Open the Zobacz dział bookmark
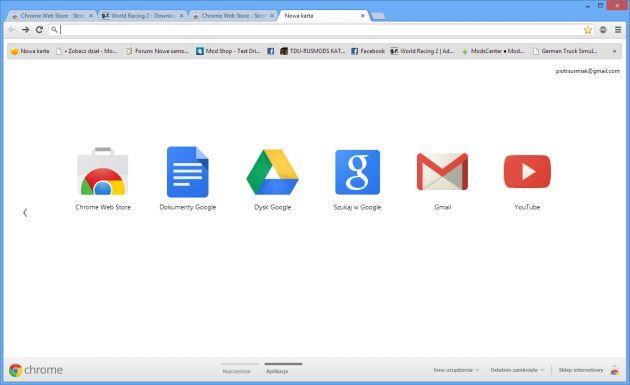The width and height of the screenshot is (630, 385). click(87, 51)
